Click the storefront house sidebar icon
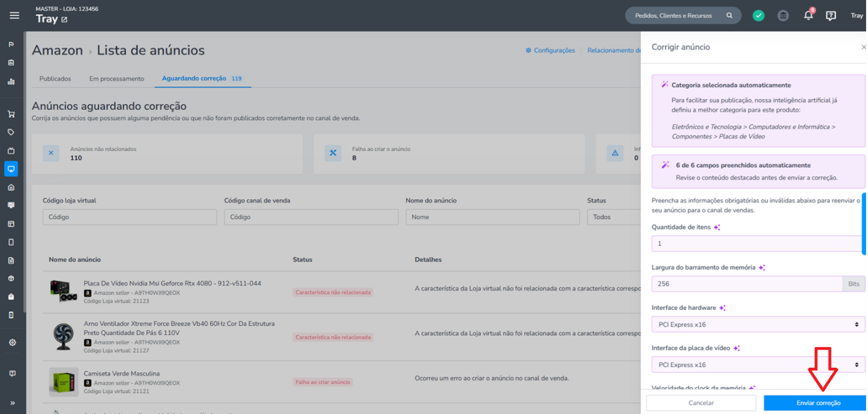This screenshot has width=868, height=414. 11,187
